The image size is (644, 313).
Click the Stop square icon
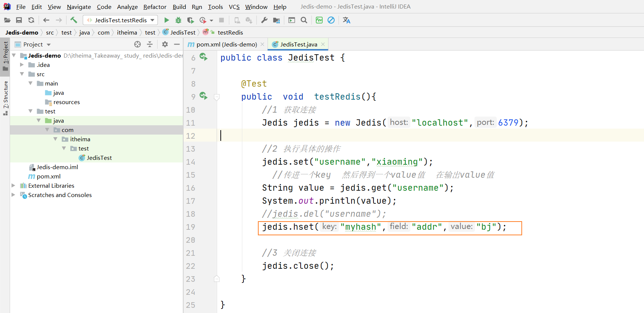tap(221, 20)
